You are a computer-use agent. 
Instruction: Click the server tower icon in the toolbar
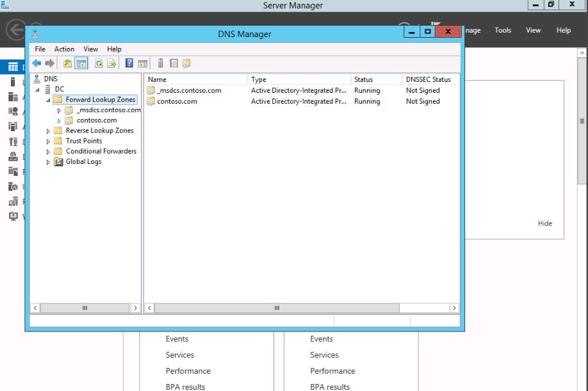[x=160, y=63]
